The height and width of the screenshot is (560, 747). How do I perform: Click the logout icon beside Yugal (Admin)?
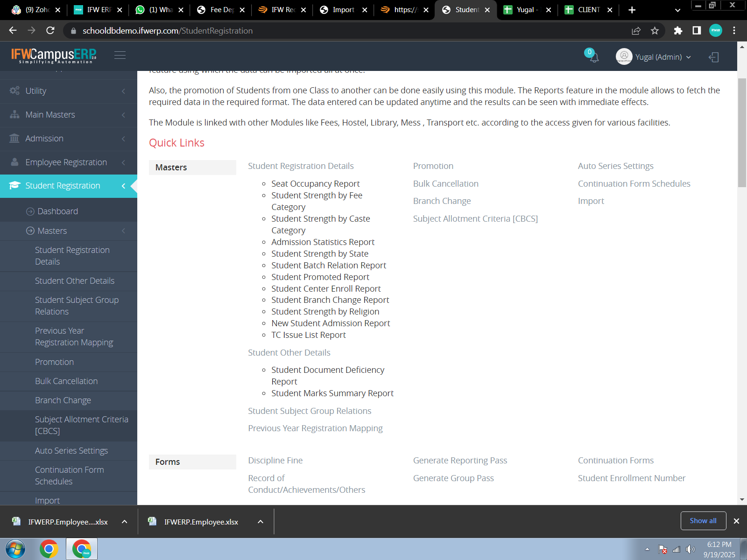coord(713,57)
